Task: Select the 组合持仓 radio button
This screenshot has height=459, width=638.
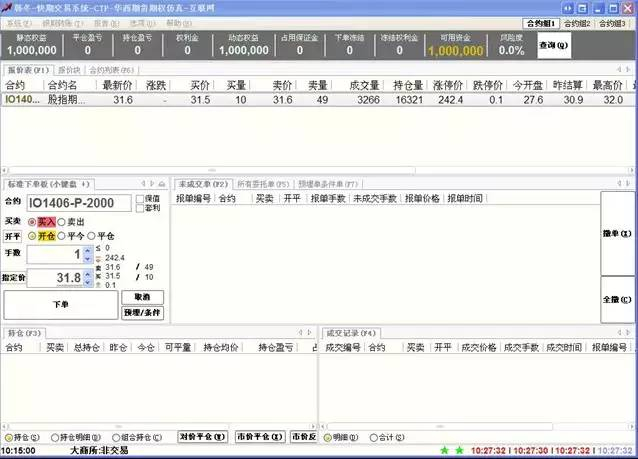Action: pos(116,437)
